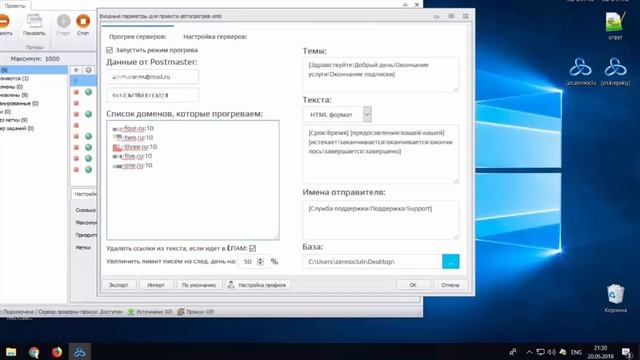Open the Корзина recycle bin icon
This screenshot has width=640, height=360.
[x=616, y=298]
